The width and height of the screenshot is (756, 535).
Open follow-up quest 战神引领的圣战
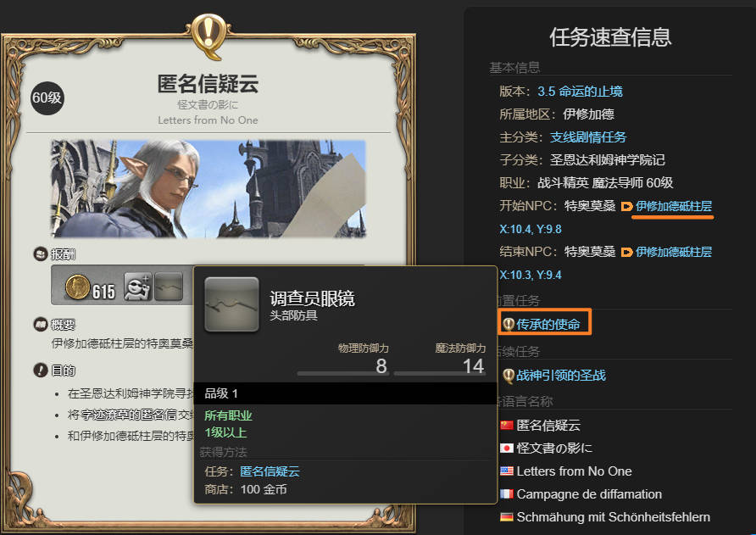[561, 376]
